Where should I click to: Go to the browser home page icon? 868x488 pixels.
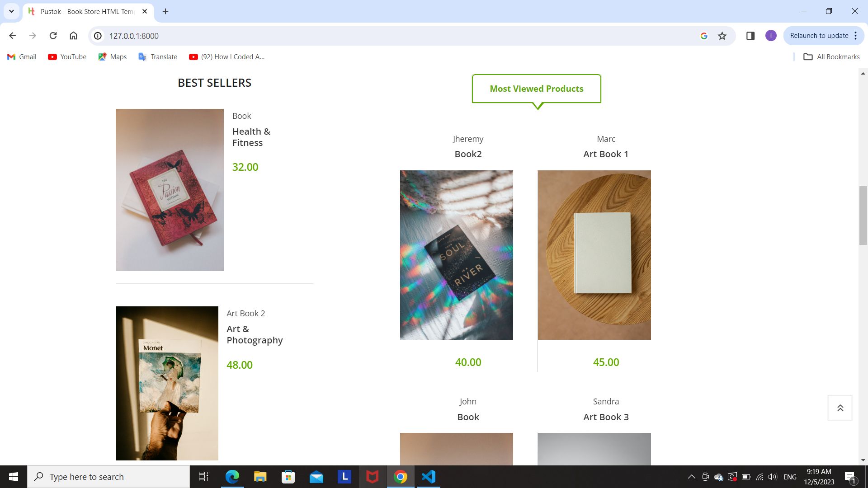(x=73, y=36)
